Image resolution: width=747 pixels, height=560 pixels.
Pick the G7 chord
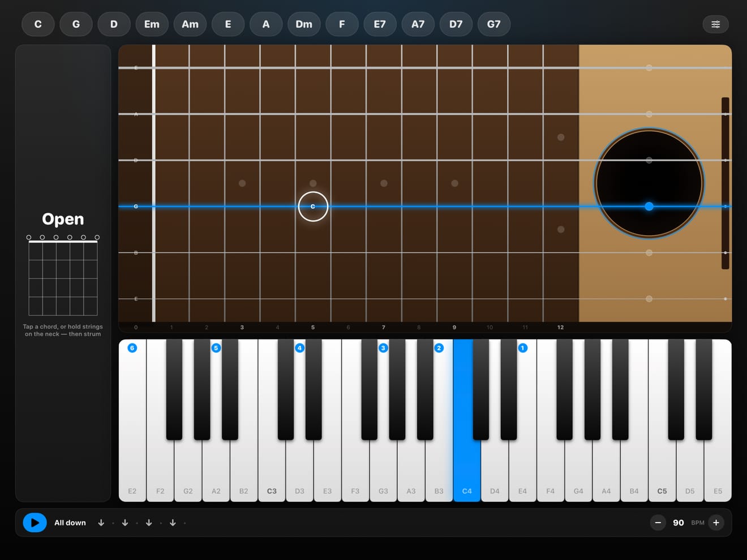[x=494, y=24]
